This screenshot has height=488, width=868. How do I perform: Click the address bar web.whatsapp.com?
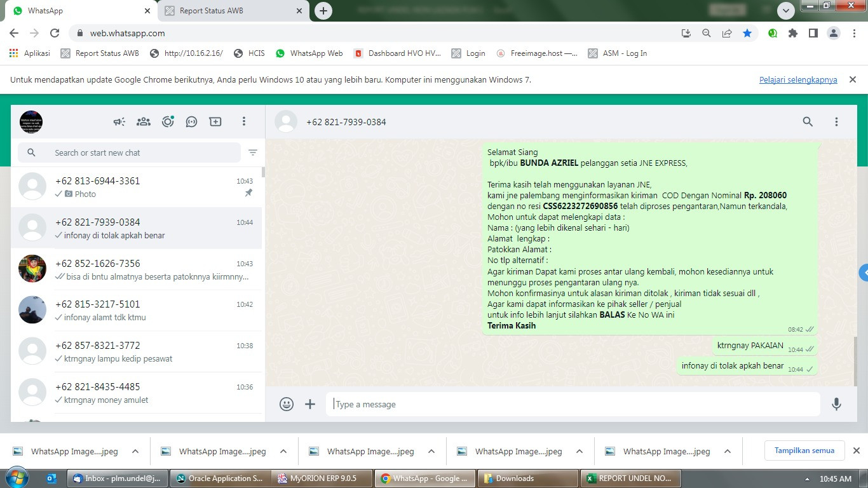[127, 33]
